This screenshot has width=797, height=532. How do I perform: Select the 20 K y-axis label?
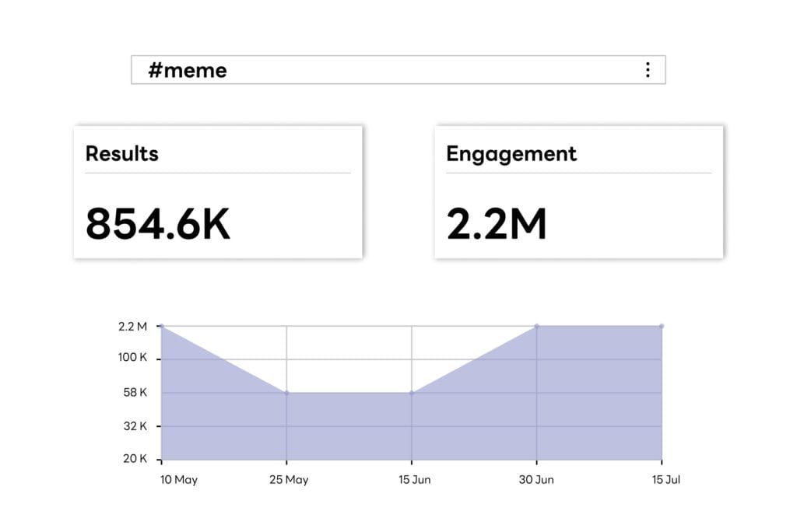[134, 458]
